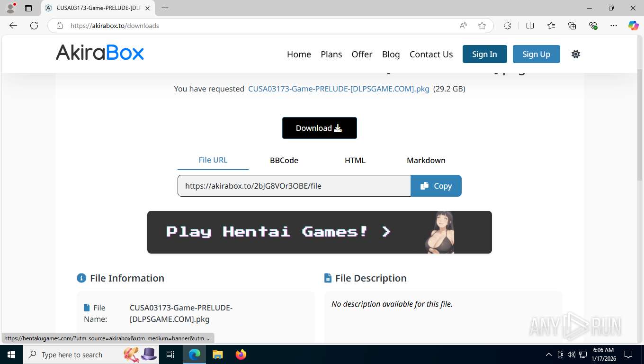Viewport: 644px width, 364px height.
Task: Open the Plans menu item
Action: coord(331,54)
